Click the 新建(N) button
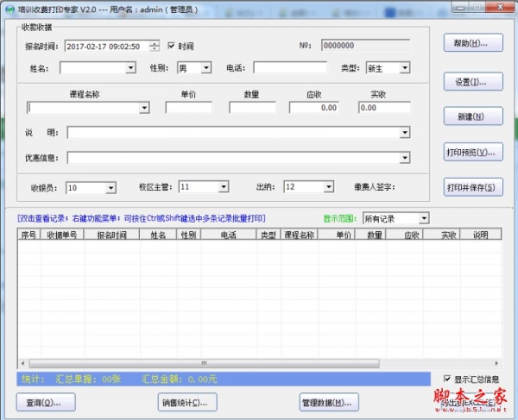 click(x=473, y=116)
